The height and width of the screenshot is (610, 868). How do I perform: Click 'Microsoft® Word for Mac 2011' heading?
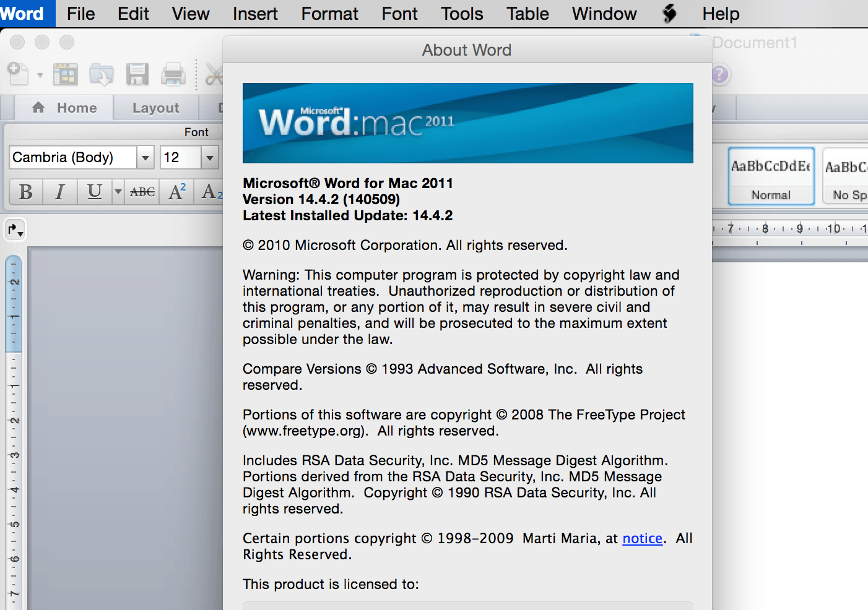pos(348,183)
